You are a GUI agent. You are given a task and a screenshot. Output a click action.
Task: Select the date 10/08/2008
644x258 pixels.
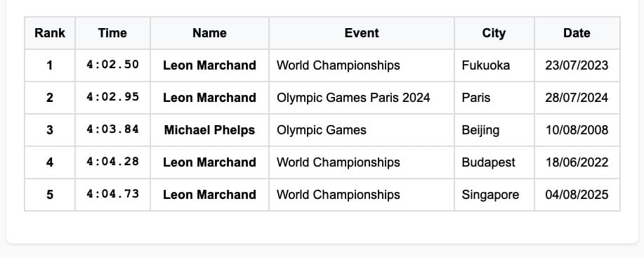[x=577, y=130]
